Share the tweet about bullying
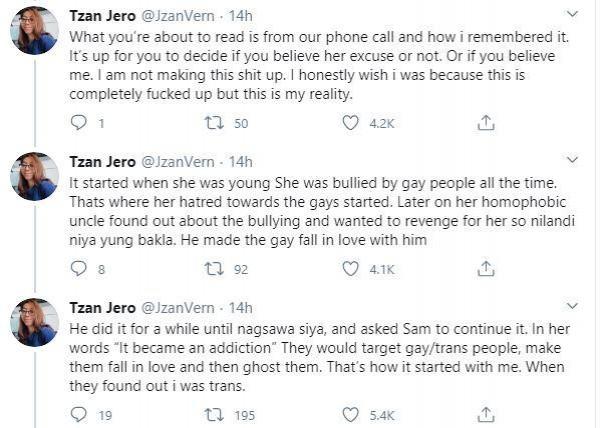The height and width of the screenshot is (428, 601). [486, 268]
